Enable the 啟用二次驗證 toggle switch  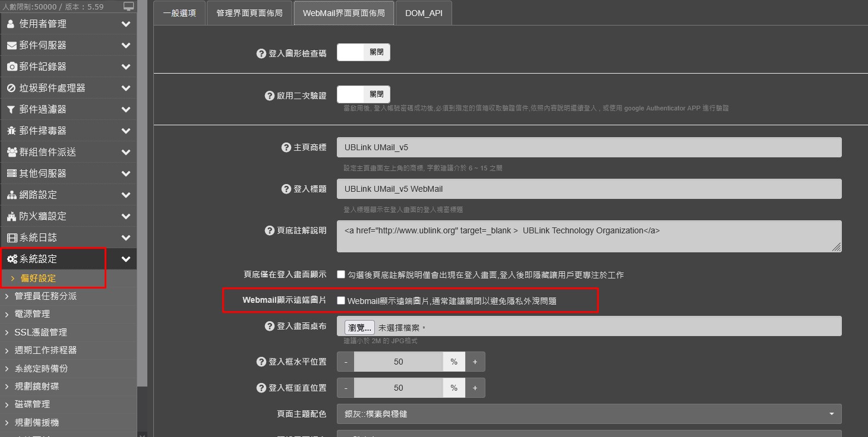click(x=363, y=94)
